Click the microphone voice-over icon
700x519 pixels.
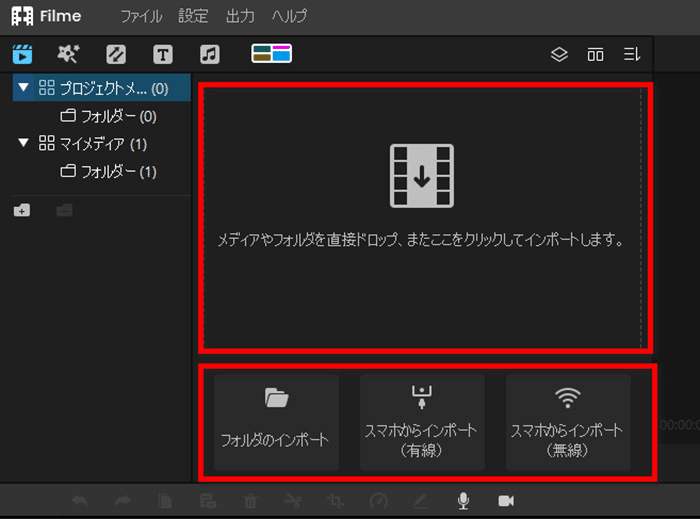(x=463, y=501)
